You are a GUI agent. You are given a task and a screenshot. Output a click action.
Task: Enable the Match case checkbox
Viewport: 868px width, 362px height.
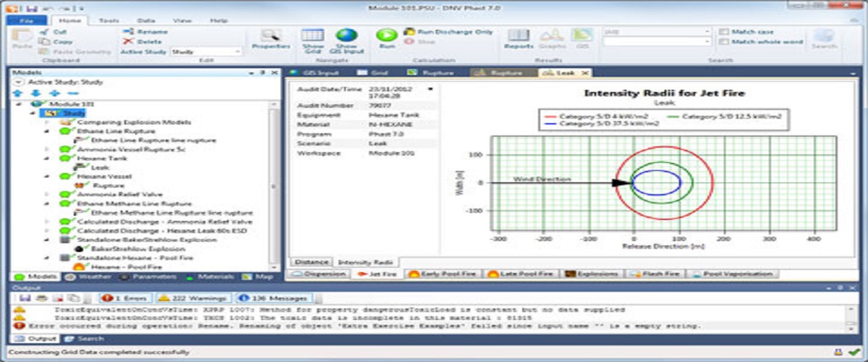[724, 32]
